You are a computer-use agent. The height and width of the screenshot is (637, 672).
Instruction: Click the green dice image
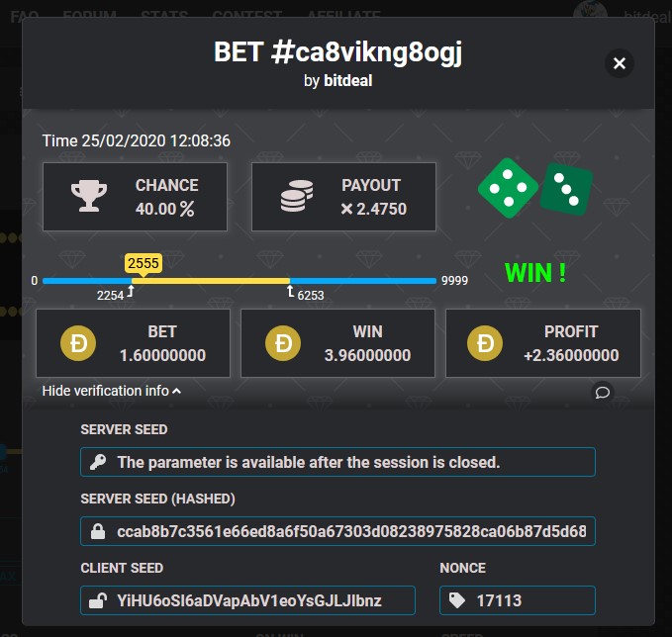pos(535,188)
